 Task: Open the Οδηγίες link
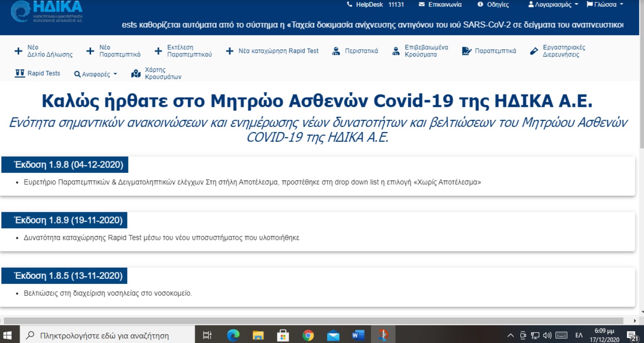click(493, 5)
